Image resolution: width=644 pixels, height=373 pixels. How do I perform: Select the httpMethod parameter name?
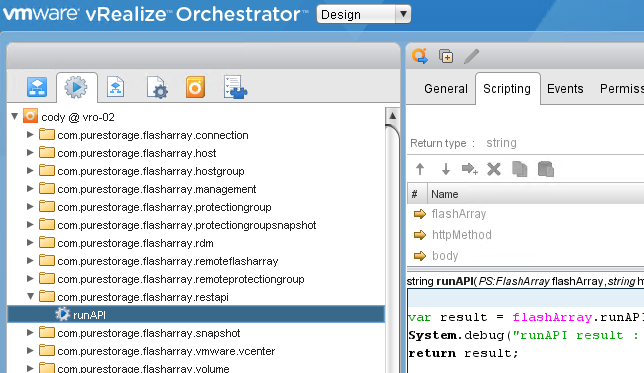click(x=462, y=235)
